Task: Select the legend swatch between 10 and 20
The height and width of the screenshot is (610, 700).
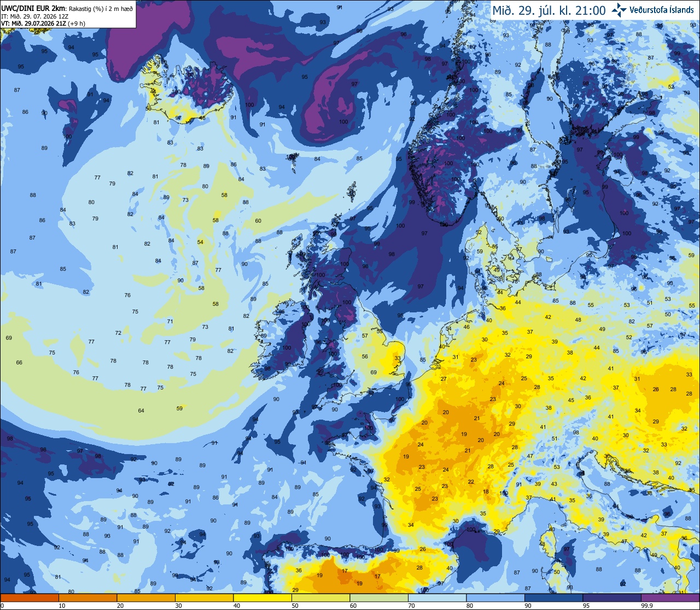Action: (87, 597)
